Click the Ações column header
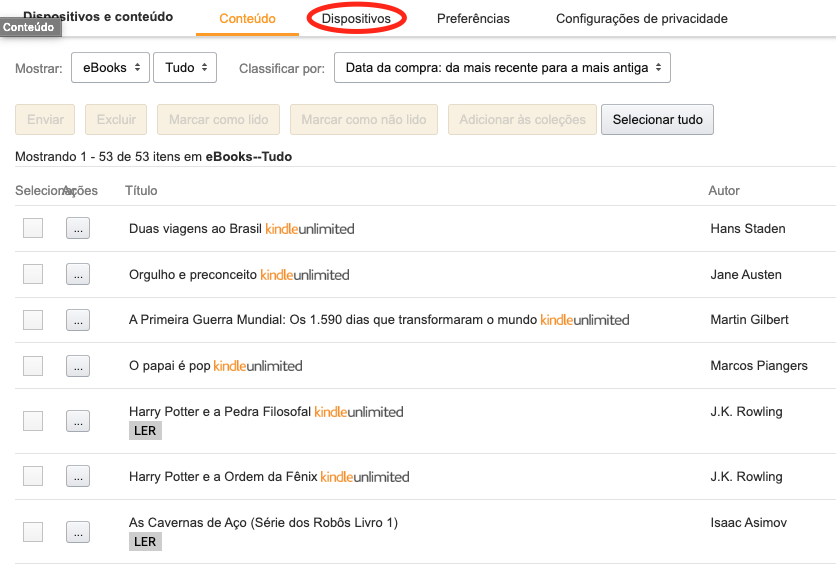836x564 pixels. (x=81, y=191)
